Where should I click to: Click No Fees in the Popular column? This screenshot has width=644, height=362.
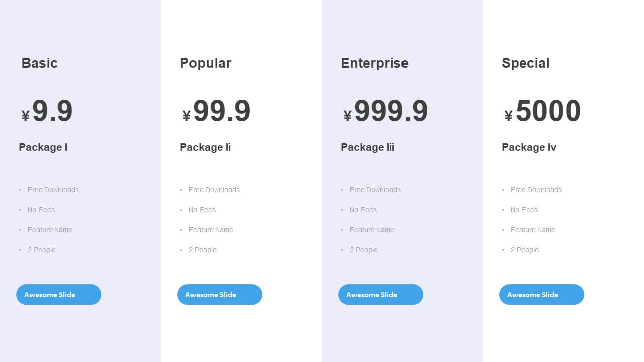pos(202,210)
